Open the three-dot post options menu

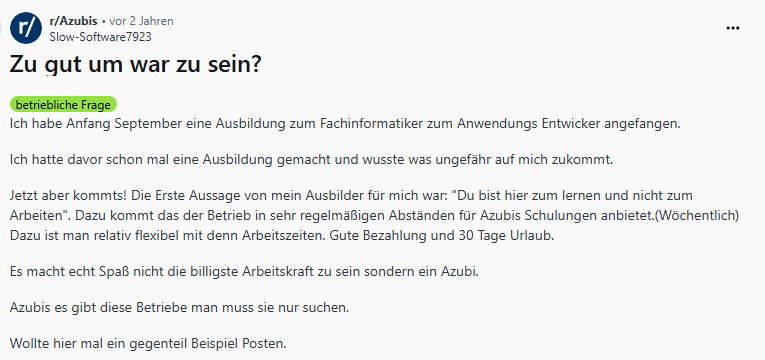pyautogui.click(x=733, y=28)
